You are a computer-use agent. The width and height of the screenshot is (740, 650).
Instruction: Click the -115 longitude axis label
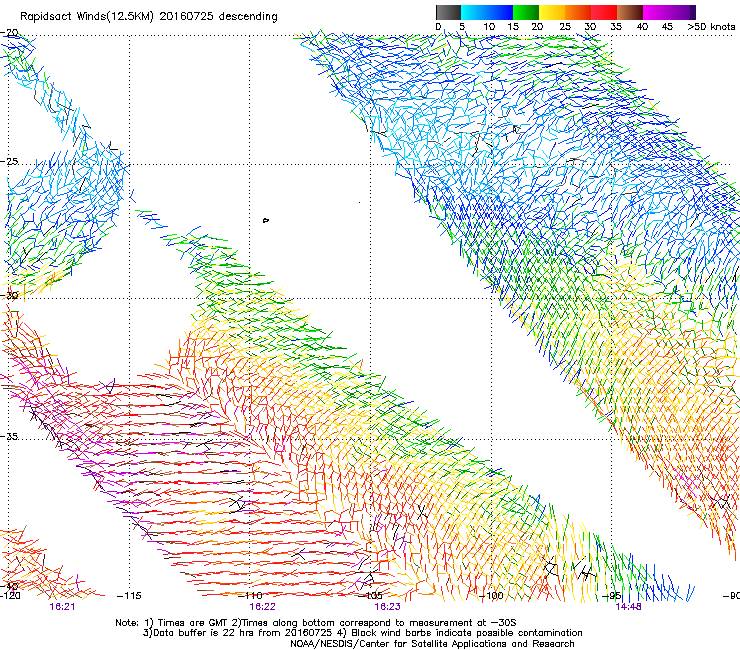tap(129, 595)
